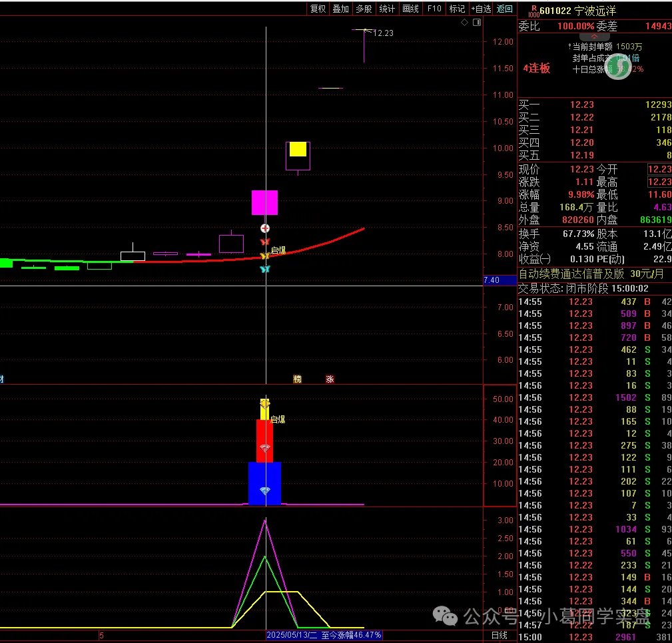Select the 15:00 trade row with volume 2961

[x=595, y=637]
